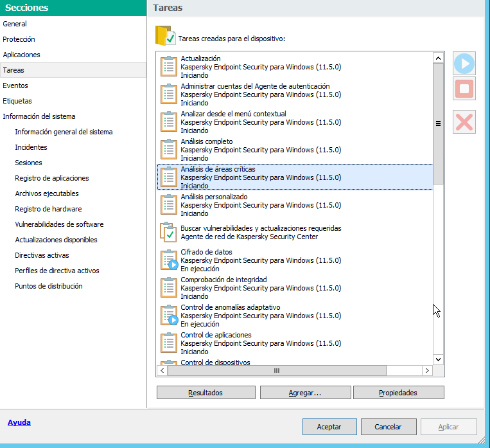
Task: Select the Control de dispositivos task
Action: click(215, 363)
